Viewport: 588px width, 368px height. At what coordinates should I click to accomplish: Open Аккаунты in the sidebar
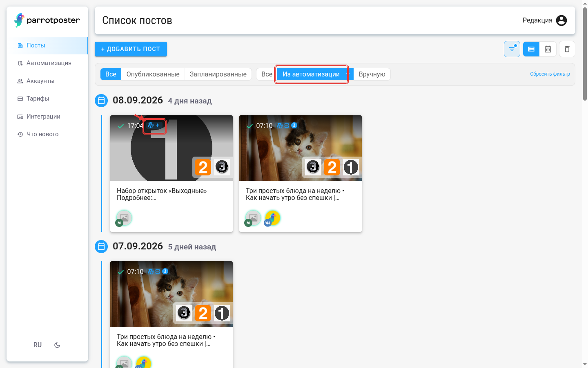[x=47, y=81]
